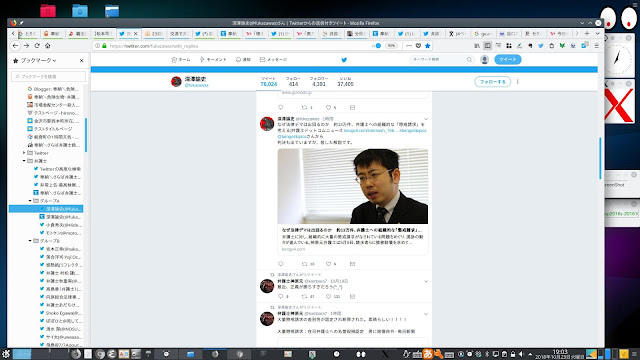This screenshot has width=640, height=360.
Task: Open Twitter 通知 notifications link
Action: point(243,60)
